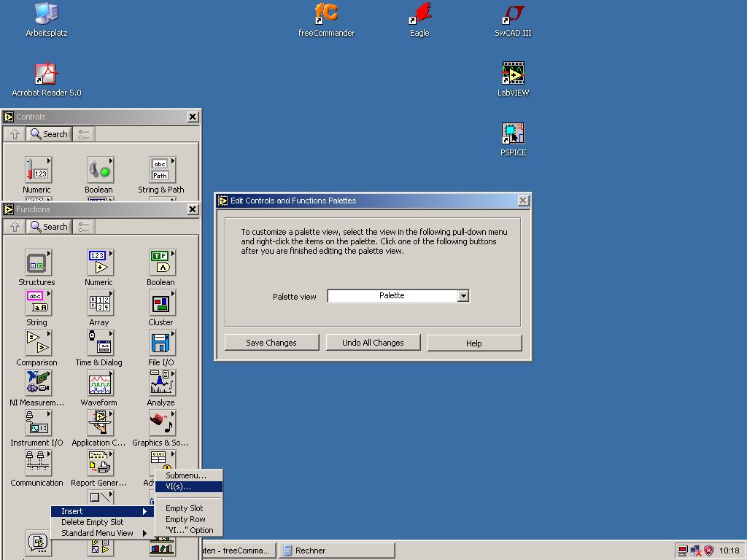Open the Comparison functions palette
This screenshot has width=747, height=560.
coord(38,343)
